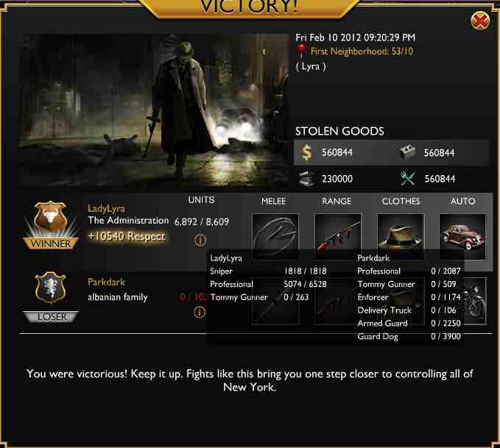Click the range tommy gun thumbnail
The image size is (500, 448).
point(338,236)
